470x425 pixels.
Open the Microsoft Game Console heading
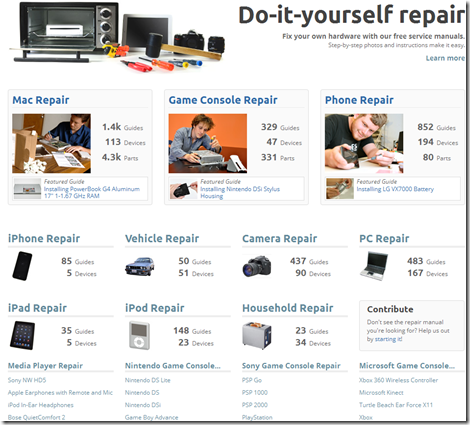(407, 366)
